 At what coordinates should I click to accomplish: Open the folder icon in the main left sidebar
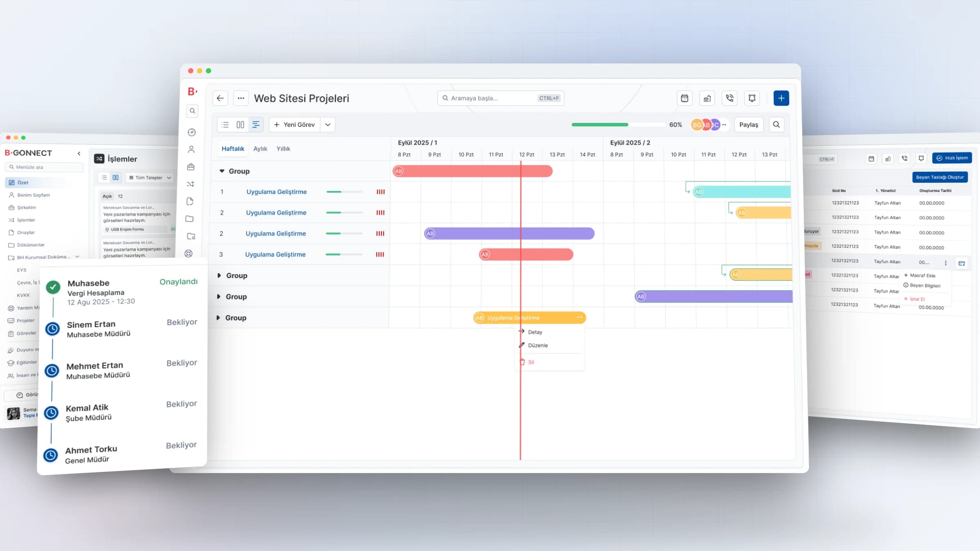tap(189, 219)
